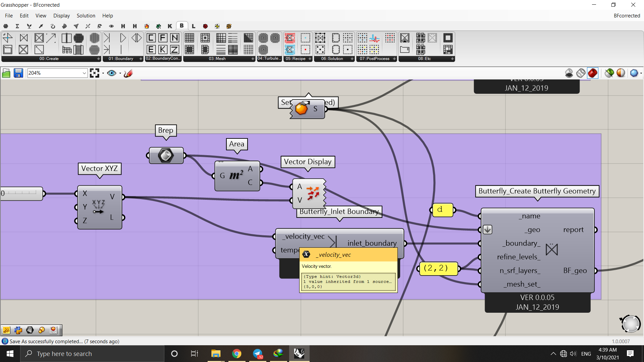Click the Zoom Extents icon
Image resolution: width=644 pixels, height=362 pixels.
[x=95, y=73]
